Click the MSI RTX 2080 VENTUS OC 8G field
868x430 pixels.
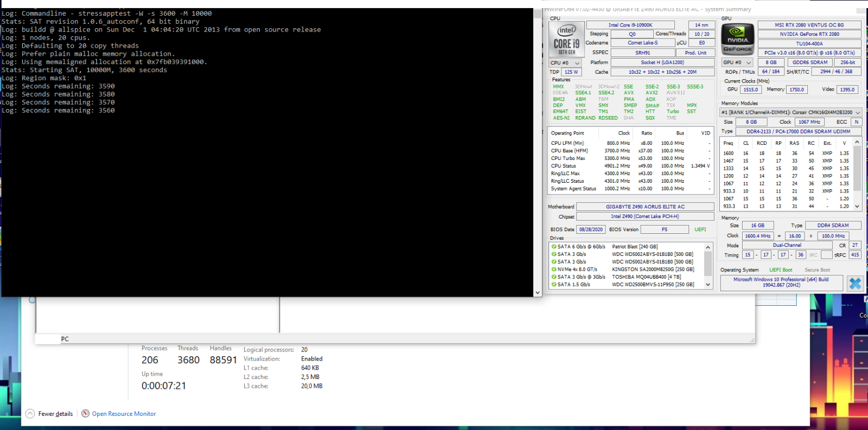[x=809, y=25]
